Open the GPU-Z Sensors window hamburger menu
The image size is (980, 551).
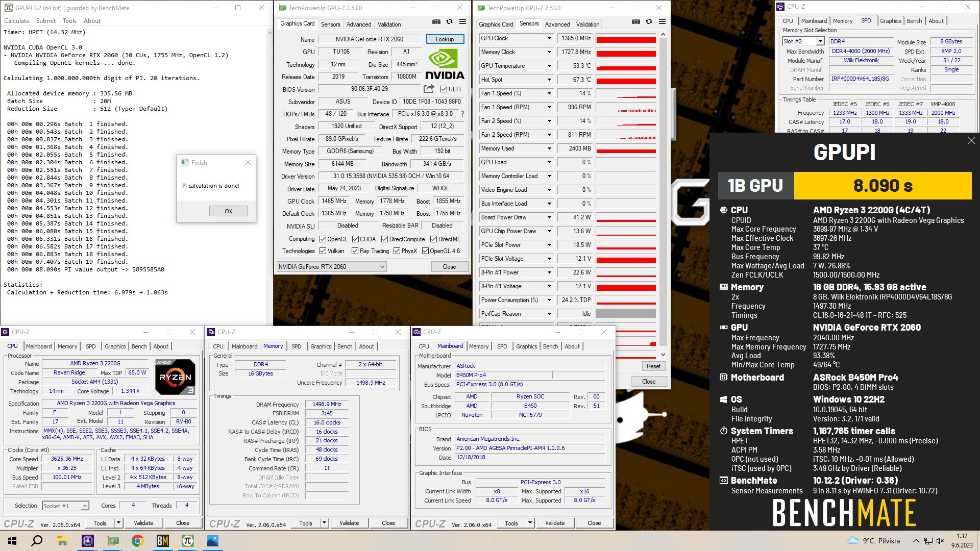[662, 22]
